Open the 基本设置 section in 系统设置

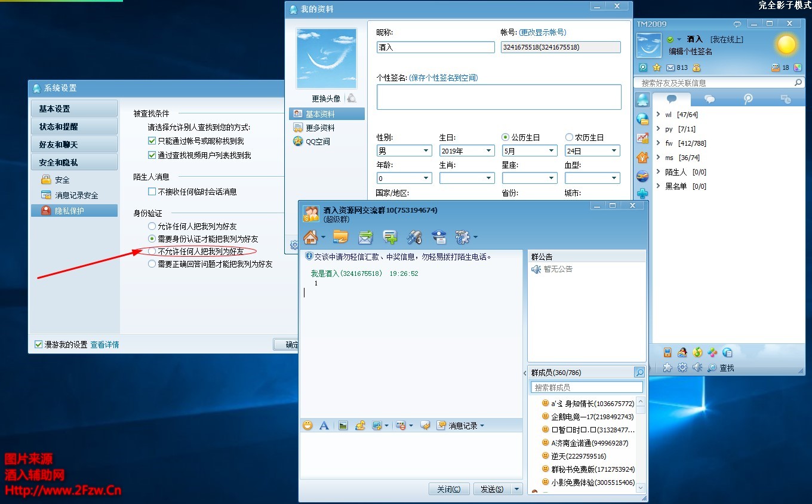[x=74, y=109]
